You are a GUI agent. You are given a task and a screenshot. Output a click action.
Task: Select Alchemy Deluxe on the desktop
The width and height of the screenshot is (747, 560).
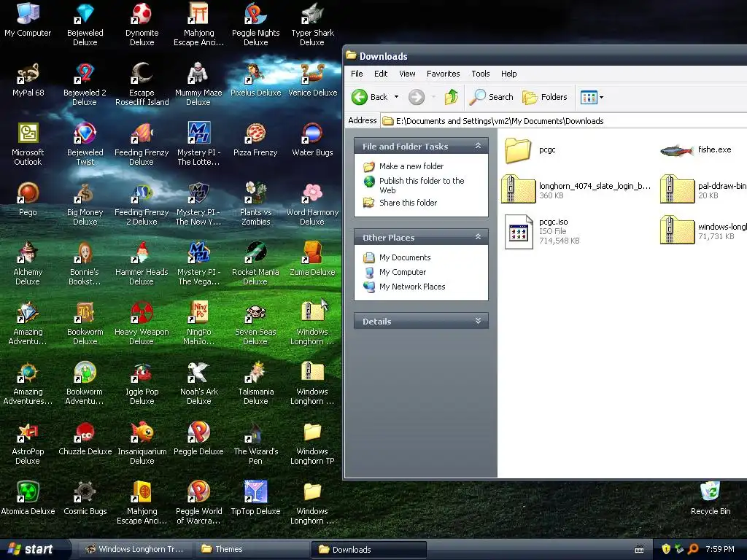[28, 263]
